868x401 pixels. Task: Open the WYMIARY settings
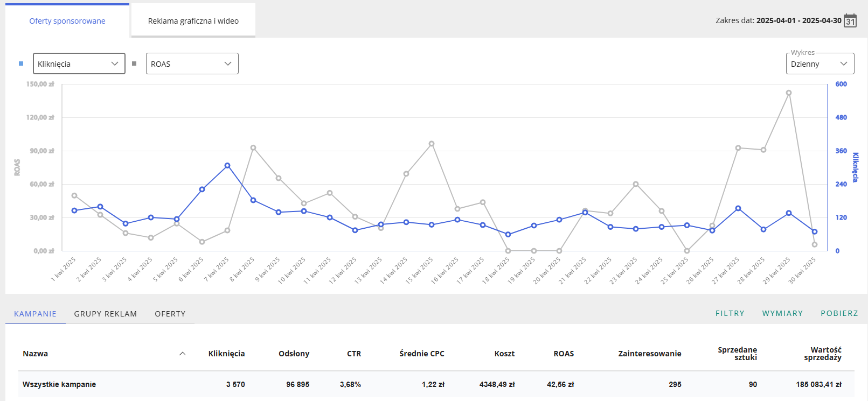pos(782,313)
